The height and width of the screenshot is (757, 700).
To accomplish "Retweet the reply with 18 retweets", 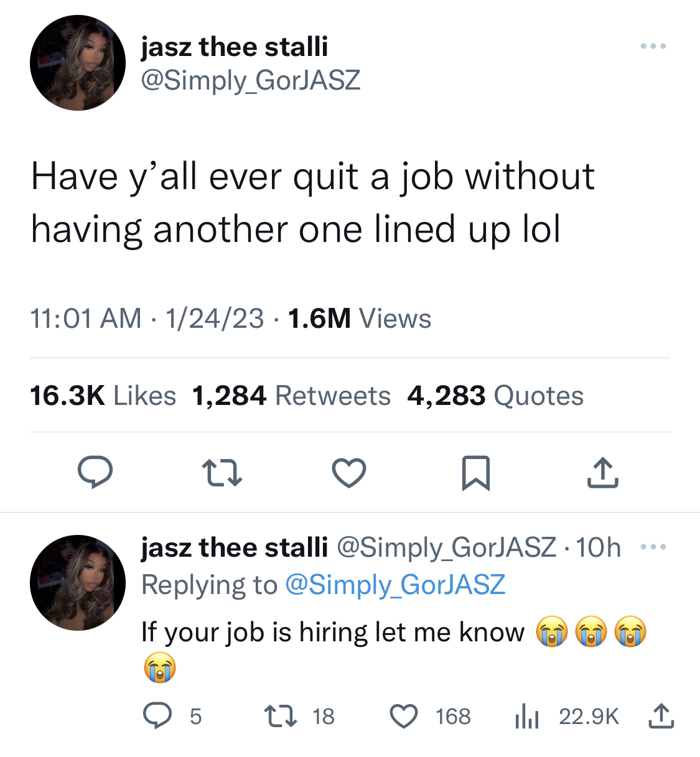I will (x=300, y=716).
